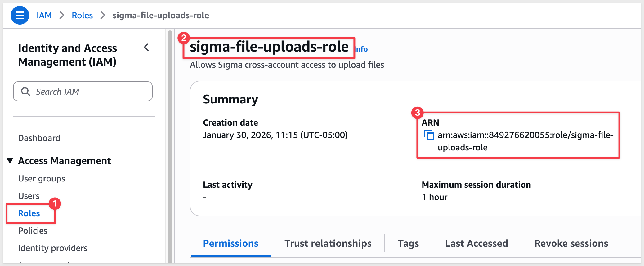Click into the Search IAM field
Image resolution: width=644 pixels, height=266 pixels.
pyautogui.click(x=90, y=92)
